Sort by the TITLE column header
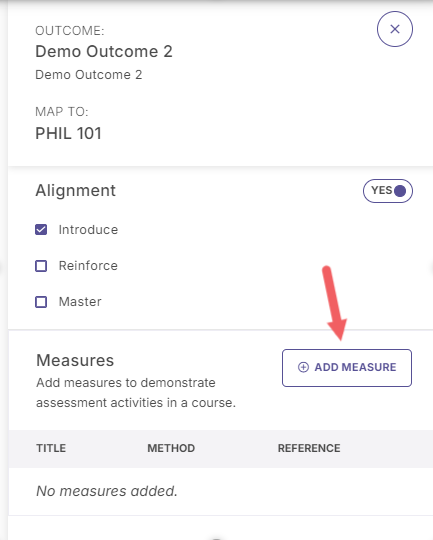This screenshot has height=540, width=433. coord(51,448)
